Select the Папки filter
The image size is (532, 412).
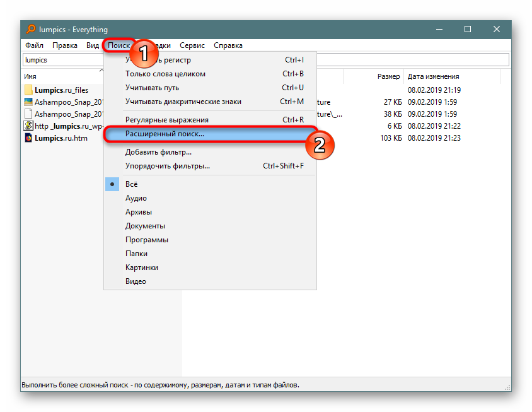[210, 254]
